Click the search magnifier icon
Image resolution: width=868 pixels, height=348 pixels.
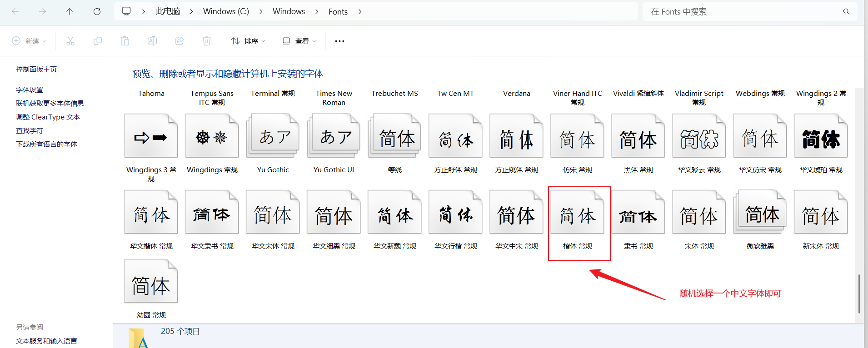pos(846,12)
